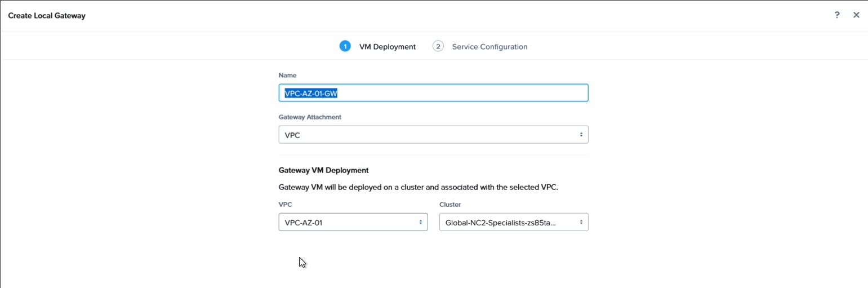868x288 pixels.
Task: Click the Name field label
Action: click(287, 75)
